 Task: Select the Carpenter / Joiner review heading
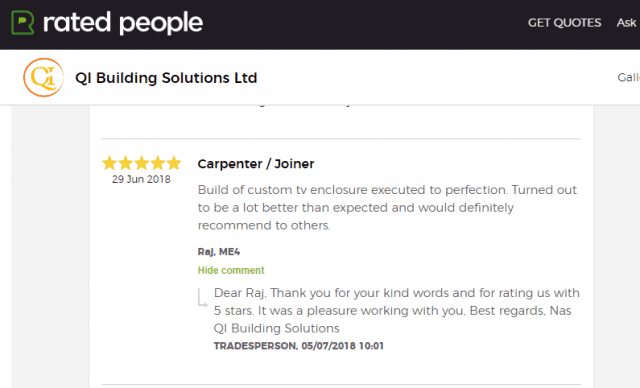256,164
